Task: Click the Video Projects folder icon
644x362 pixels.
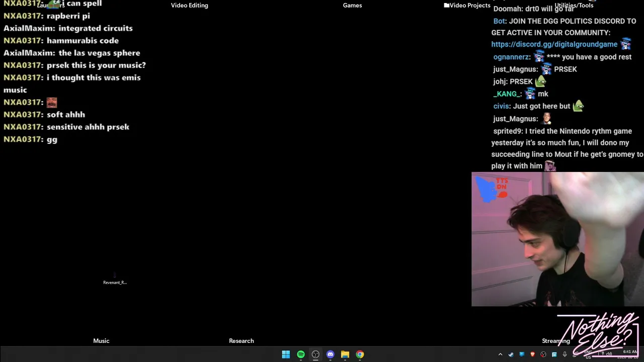Action: click(x=447, y=6)
